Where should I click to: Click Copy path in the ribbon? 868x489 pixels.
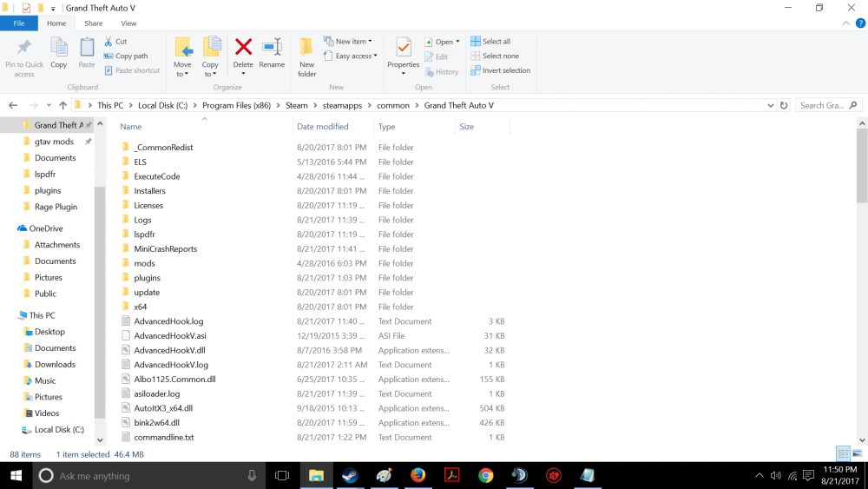[126, 56]
